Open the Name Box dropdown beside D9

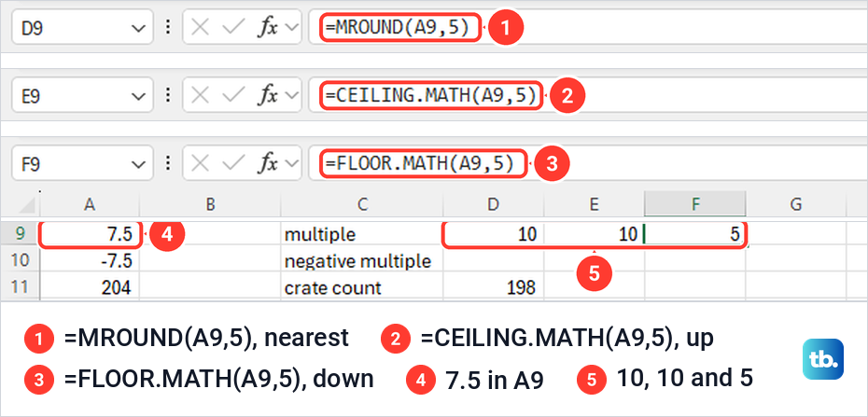point(138,28)
